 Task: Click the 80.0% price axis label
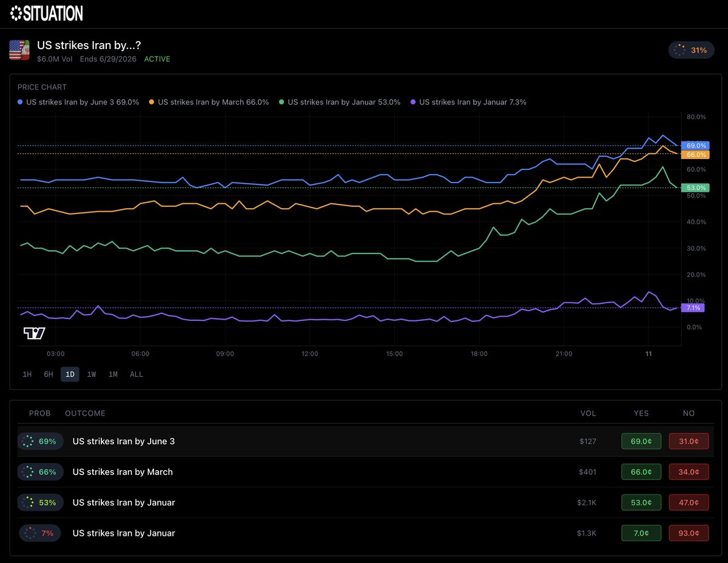point(696,116)
